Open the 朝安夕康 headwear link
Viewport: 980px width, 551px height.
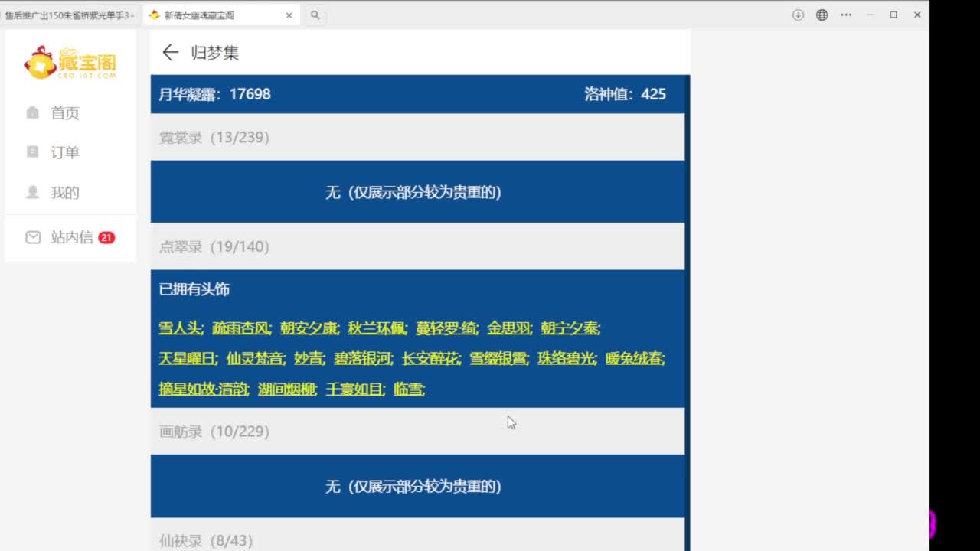[309, 328]
